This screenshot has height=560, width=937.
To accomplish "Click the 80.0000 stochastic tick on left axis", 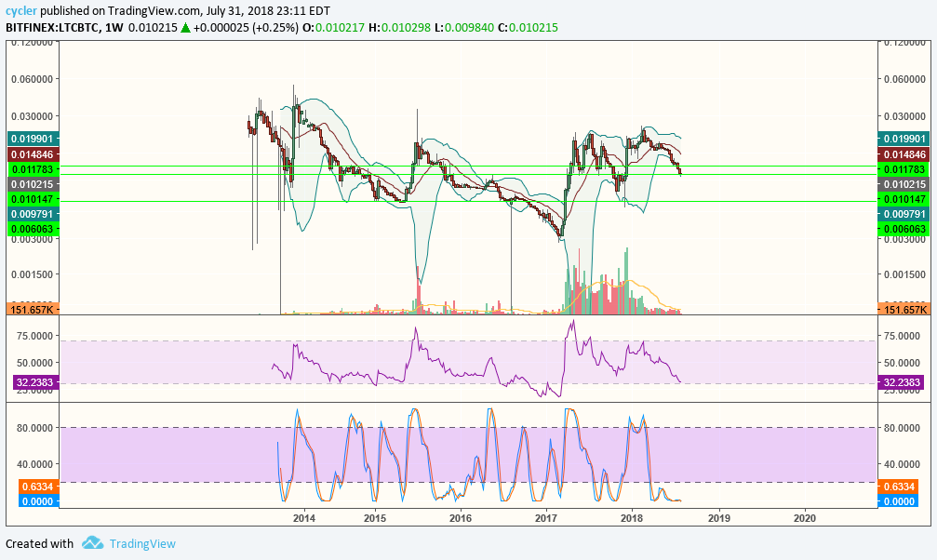I will pyautogui.click(x=34, y=428).
